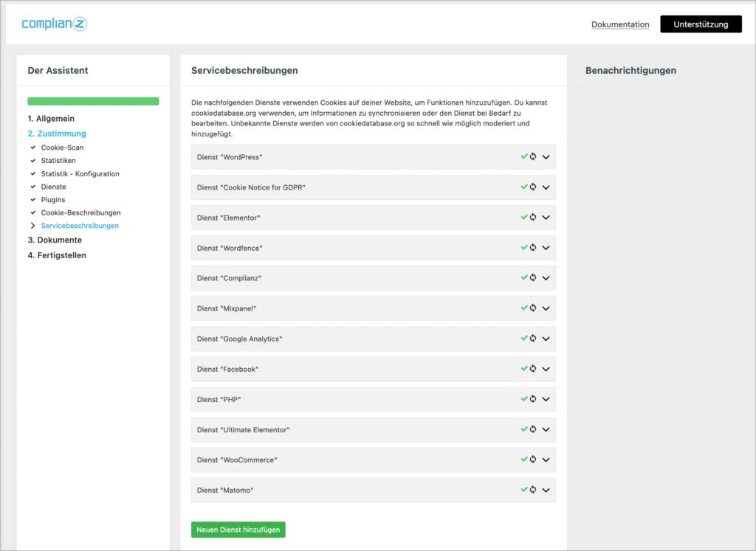756x551 pixels.
Task: Click the Dienst "Wordfence" label
Action: [x=230, y=249]
